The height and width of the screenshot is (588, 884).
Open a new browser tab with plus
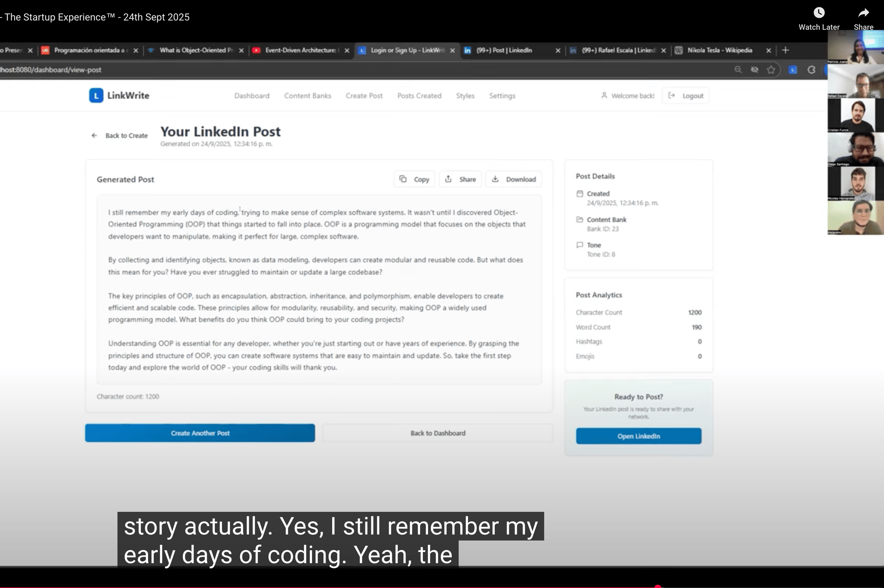[x=785, y=50]
